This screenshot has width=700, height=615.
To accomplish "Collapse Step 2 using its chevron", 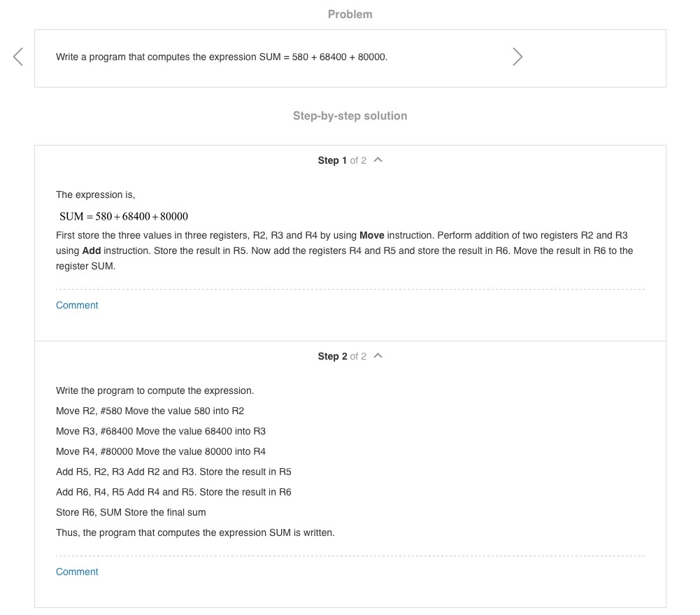I will (378, 356).
